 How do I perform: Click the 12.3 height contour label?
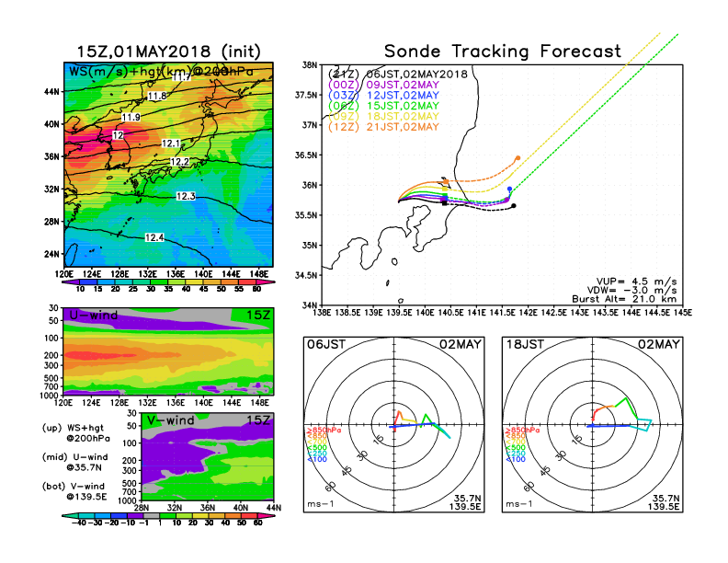(186, 197)
